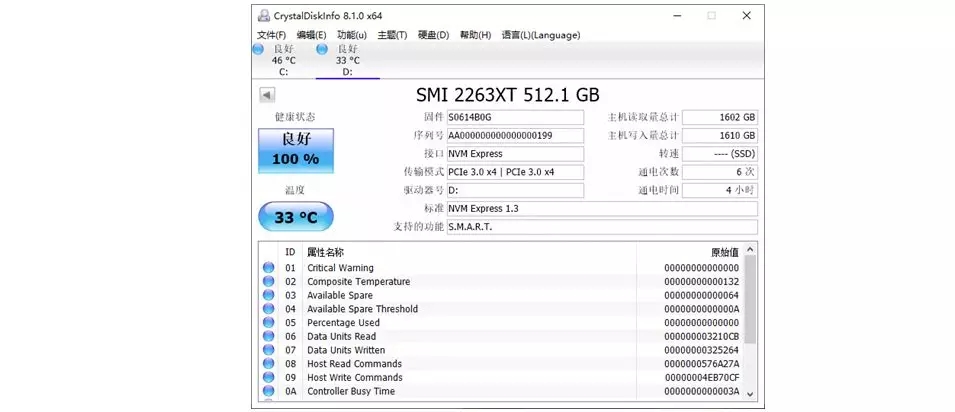Click the previous disk arrow button
The image size is (955, 412).
pyautogui.click(x=267, y=95)
